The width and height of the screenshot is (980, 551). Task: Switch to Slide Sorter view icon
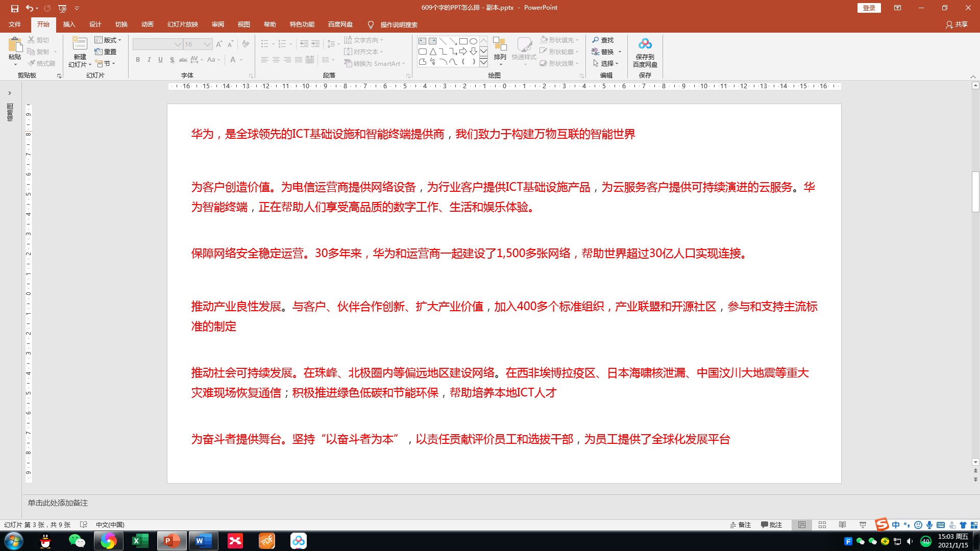[822, 525]
